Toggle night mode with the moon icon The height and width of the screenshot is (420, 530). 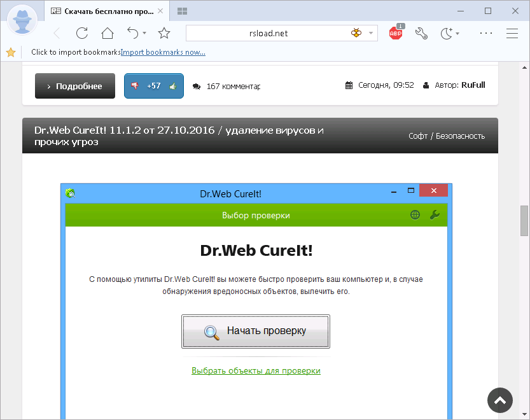click(x=445, y=33)
